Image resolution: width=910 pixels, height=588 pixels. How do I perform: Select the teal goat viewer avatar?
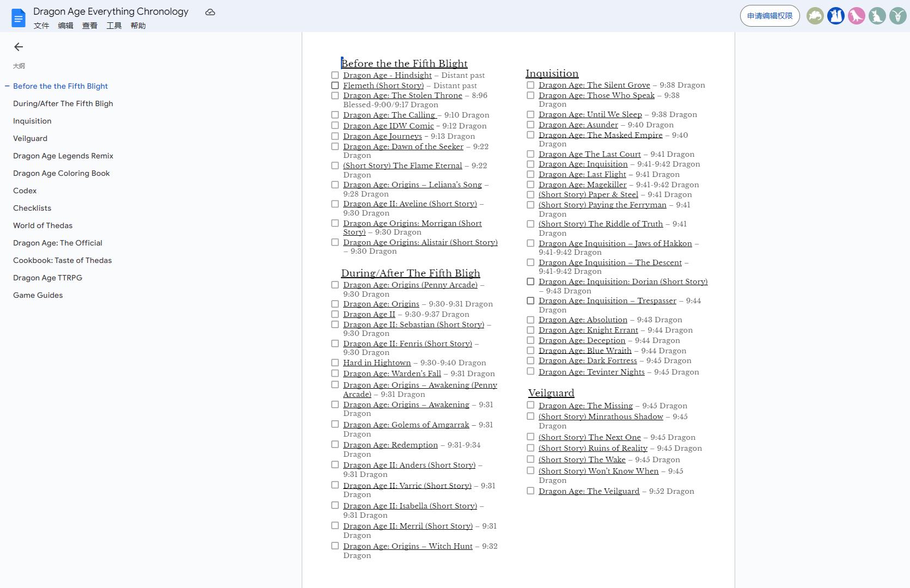pos(898,16)
